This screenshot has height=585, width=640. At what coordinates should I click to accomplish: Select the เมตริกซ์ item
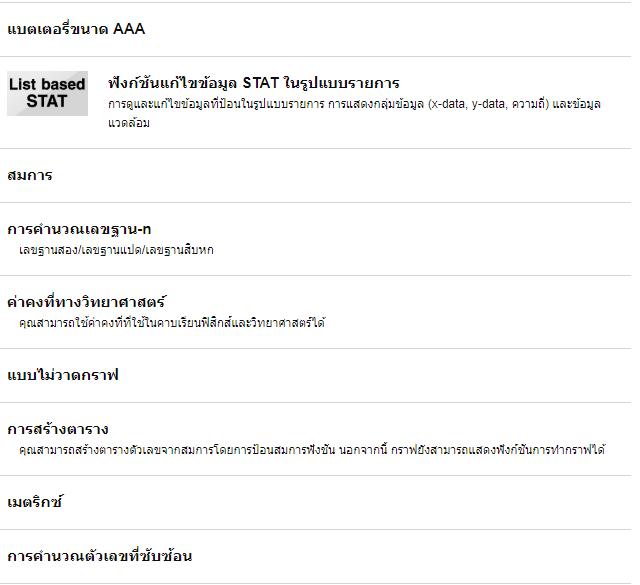tap(35, 502)
